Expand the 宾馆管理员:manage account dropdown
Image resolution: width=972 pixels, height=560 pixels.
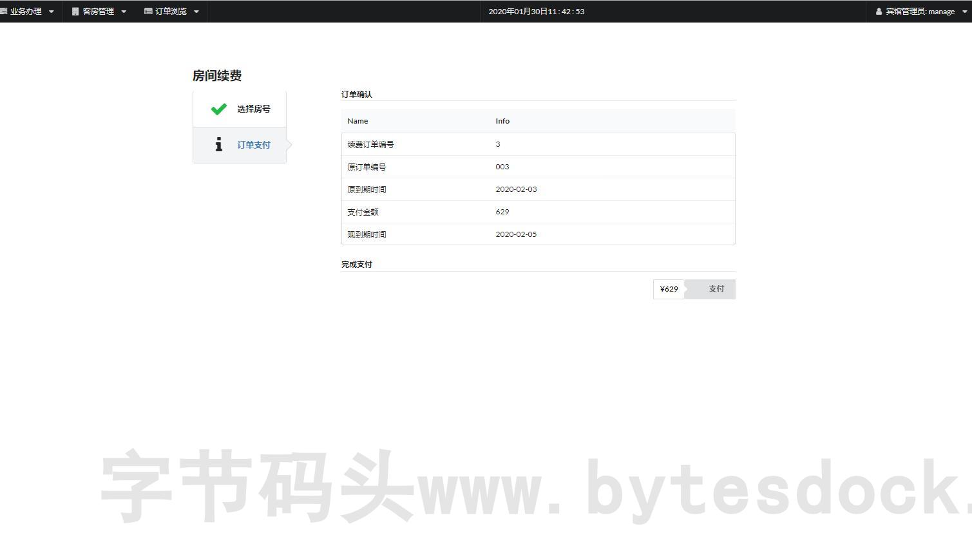pos(964,11)
